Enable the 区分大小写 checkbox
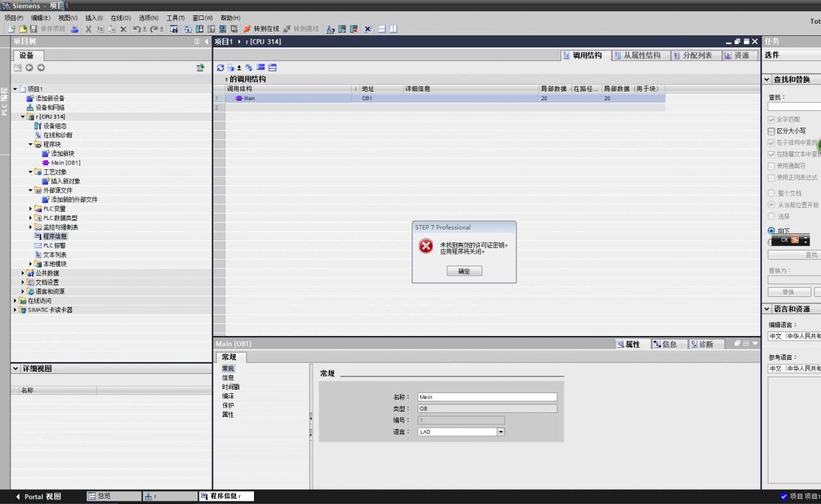 (771, 131)
